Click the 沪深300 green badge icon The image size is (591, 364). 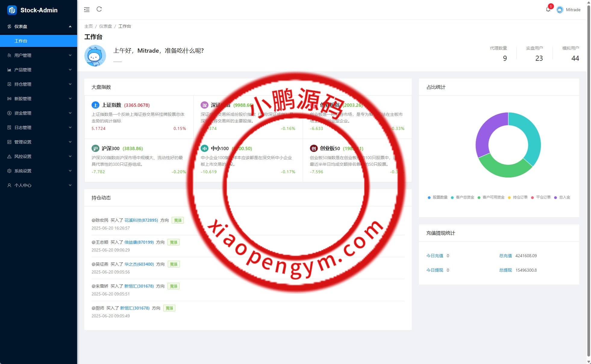pyautogui.click(x=95, y=148)
